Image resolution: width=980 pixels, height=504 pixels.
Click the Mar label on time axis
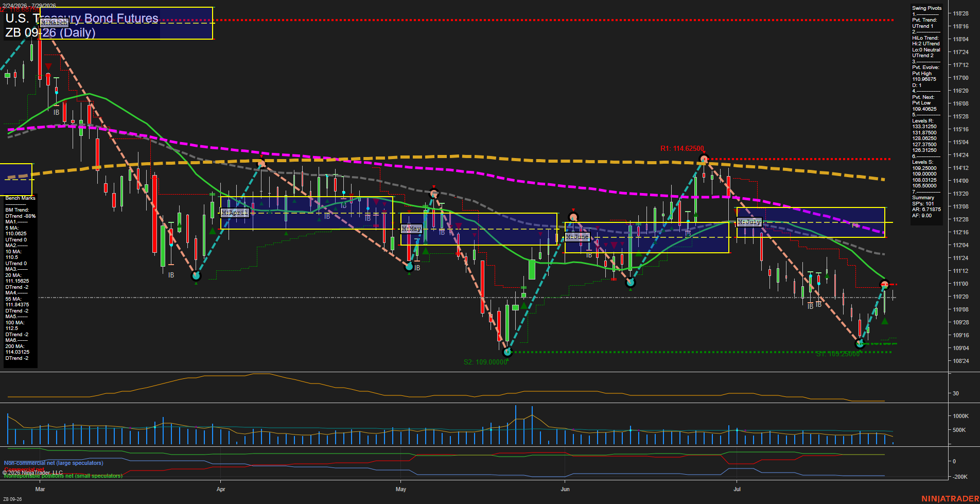tap(40, 489)
